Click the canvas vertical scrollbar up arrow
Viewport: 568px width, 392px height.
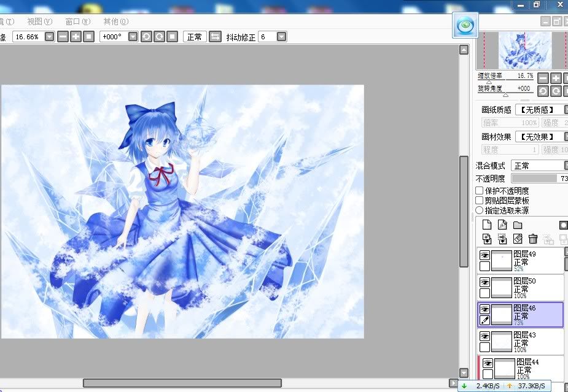(x=464, y=50)
